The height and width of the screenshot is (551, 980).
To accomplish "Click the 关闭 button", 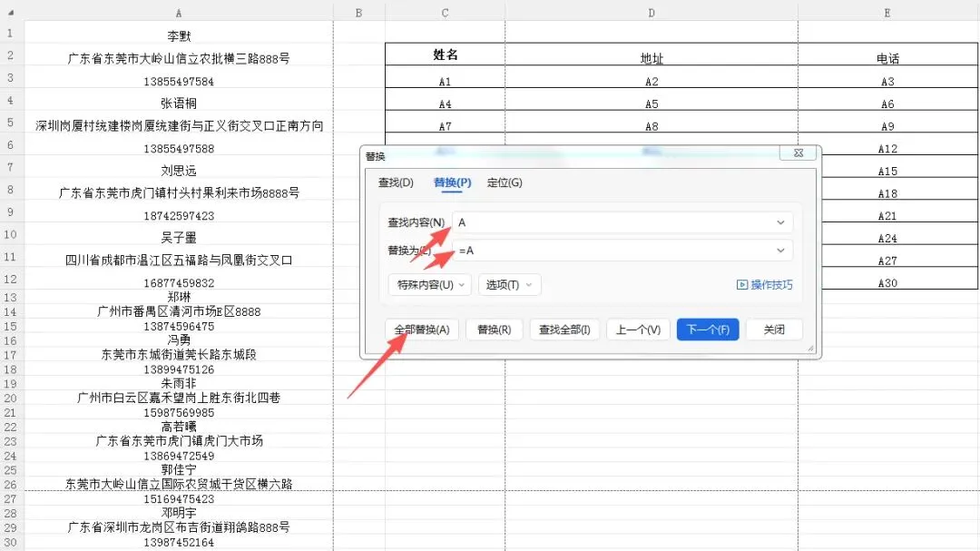I will 774,330.
